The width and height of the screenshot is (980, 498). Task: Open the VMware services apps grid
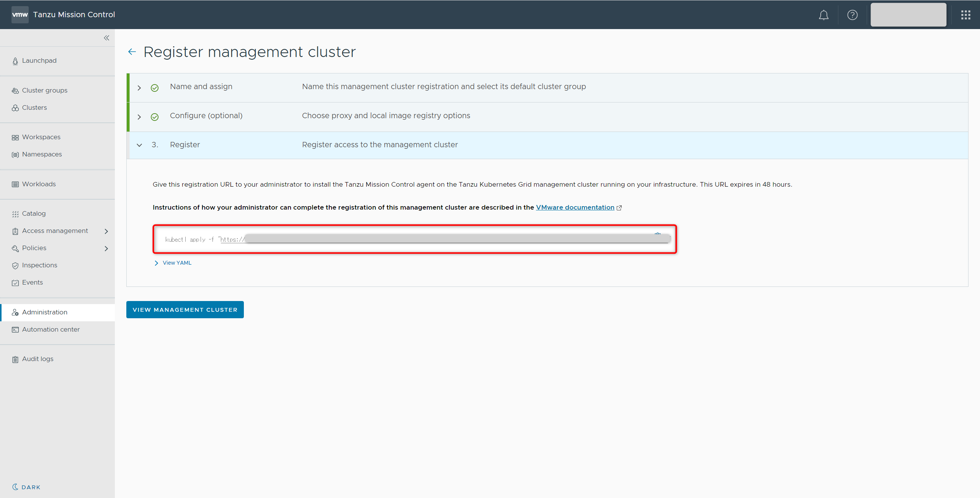point(965,15)
